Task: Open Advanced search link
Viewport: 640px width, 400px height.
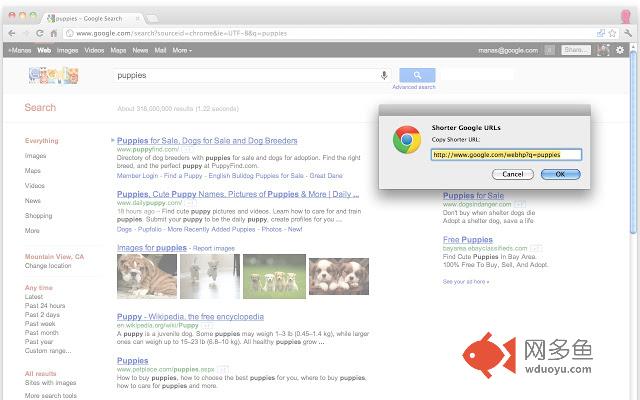Action: pos(414,87)
